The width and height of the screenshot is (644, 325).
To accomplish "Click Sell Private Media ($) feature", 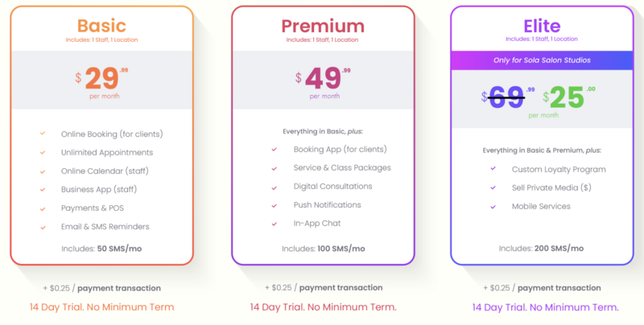I will click(551, 188).
